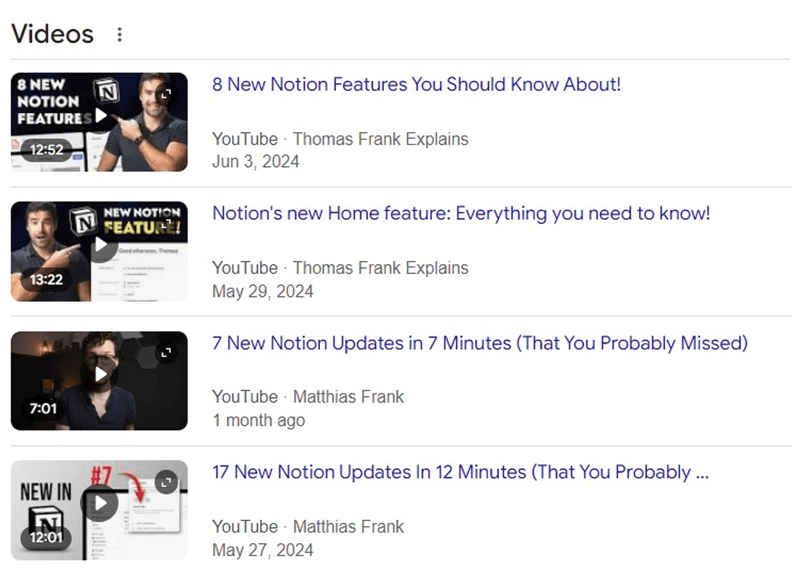The image size is (800, 573).
Task: Click the Videos section heading
Action: [52, 35]
